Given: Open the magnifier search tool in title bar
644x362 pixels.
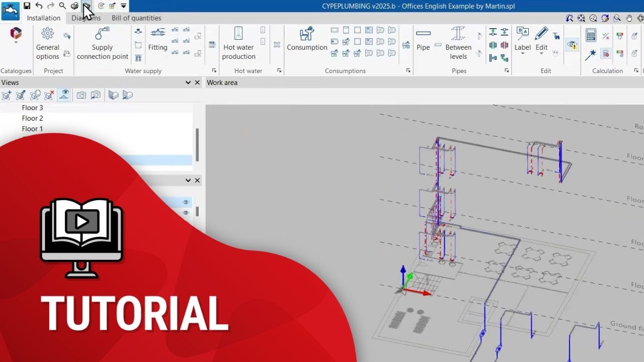Looking at the screenshot, I should click(62, 6).
